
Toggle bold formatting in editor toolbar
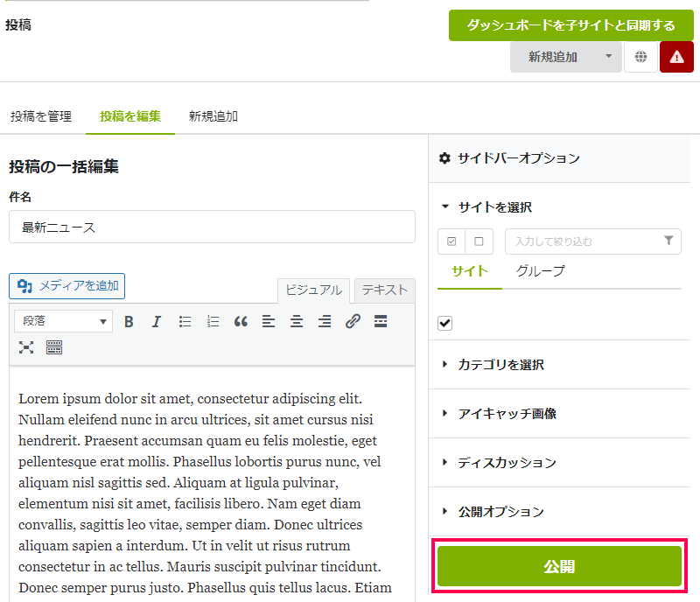(x=129, y=321)
